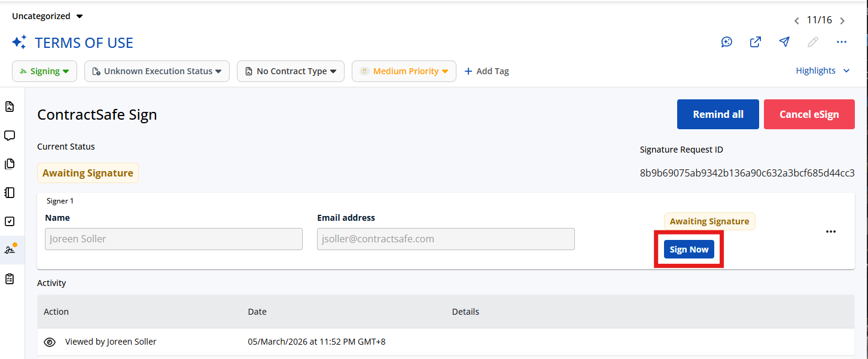Open the copy documents sidebar icon
Viewport: 868px width, 359px height.
click(10, 164)
